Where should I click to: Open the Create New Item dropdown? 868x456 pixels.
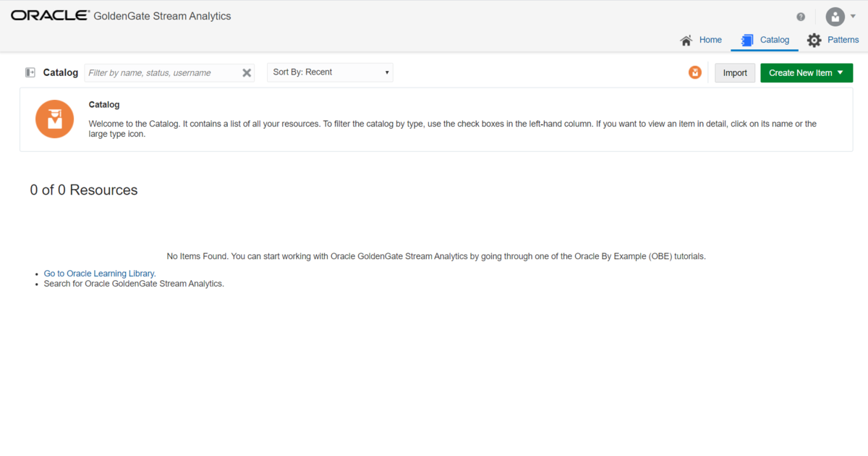click(807, 72)
